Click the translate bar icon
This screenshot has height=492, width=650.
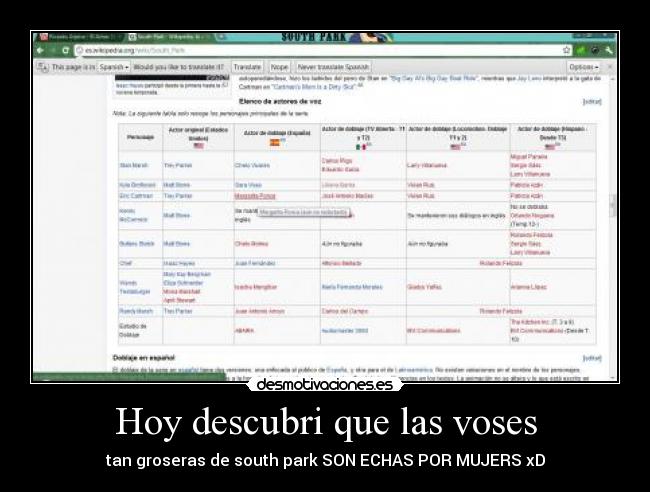42,67
